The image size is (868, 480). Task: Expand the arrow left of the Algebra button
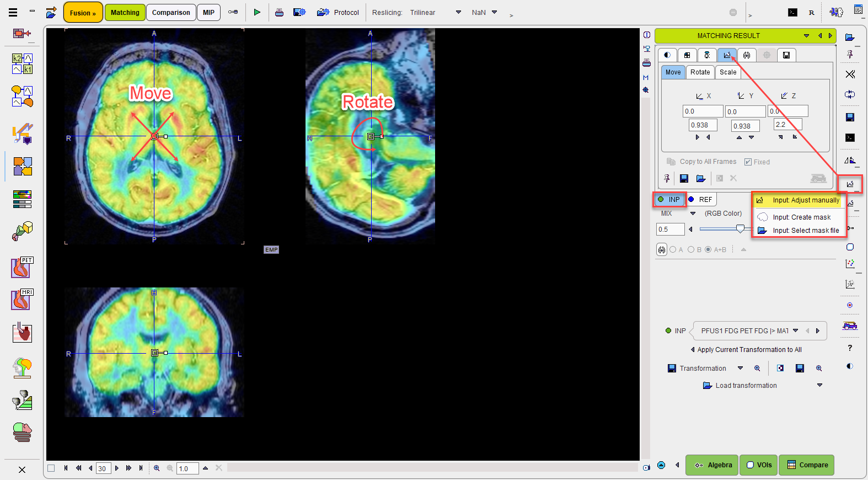677,465
